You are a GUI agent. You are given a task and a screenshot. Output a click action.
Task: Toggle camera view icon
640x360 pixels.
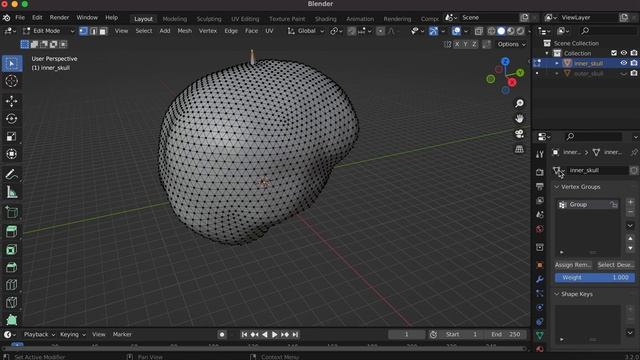[519, 134]
